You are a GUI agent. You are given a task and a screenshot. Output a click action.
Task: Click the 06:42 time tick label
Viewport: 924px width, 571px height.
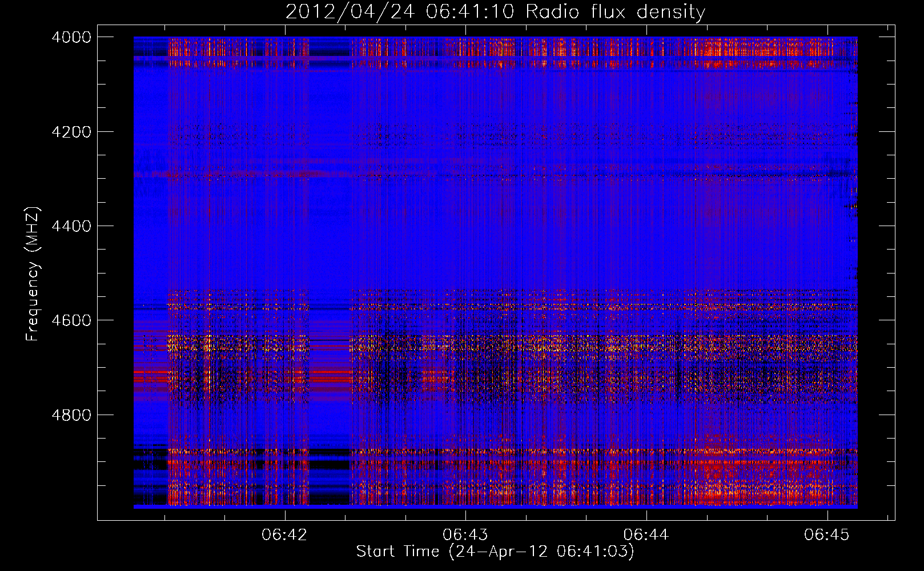284,534
